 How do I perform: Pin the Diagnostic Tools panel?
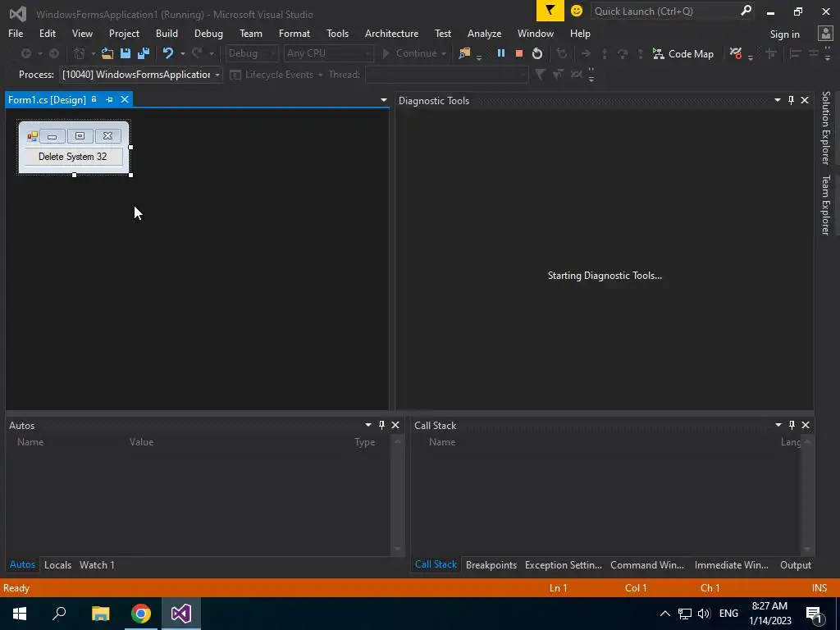click(x=791, y=100)
